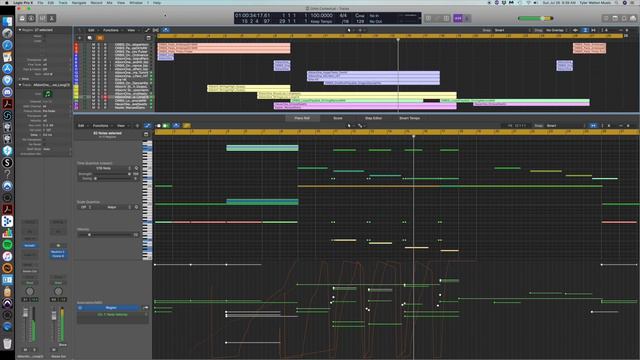Open Scale Quantize Major scale dropdown
The image size is (640, 360).
(114, 207)
